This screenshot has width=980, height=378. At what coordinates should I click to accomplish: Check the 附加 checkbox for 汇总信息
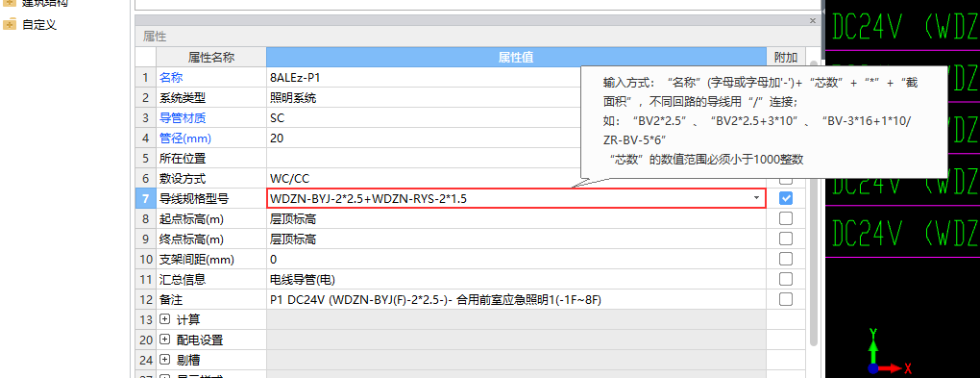pyautogui.click(x=786, y=279)
